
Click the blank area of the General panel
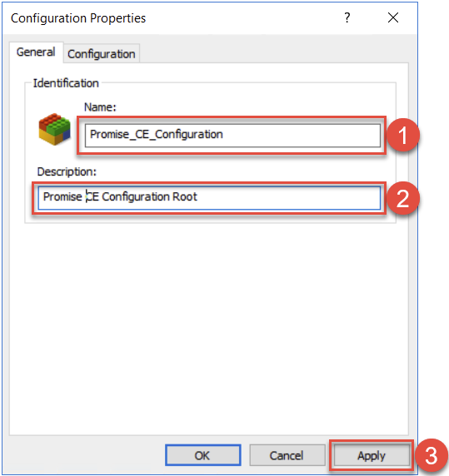click(209, 328)
